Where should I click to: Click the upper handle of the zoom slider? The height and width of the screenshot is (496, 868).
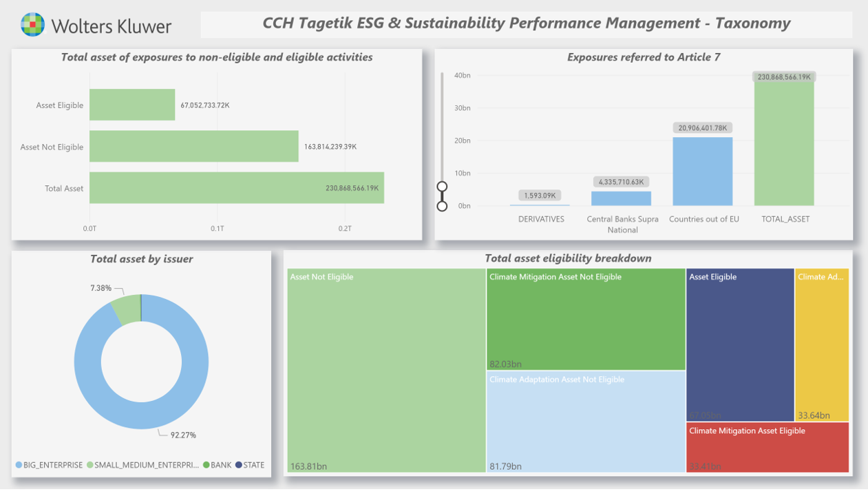[442, 187]
